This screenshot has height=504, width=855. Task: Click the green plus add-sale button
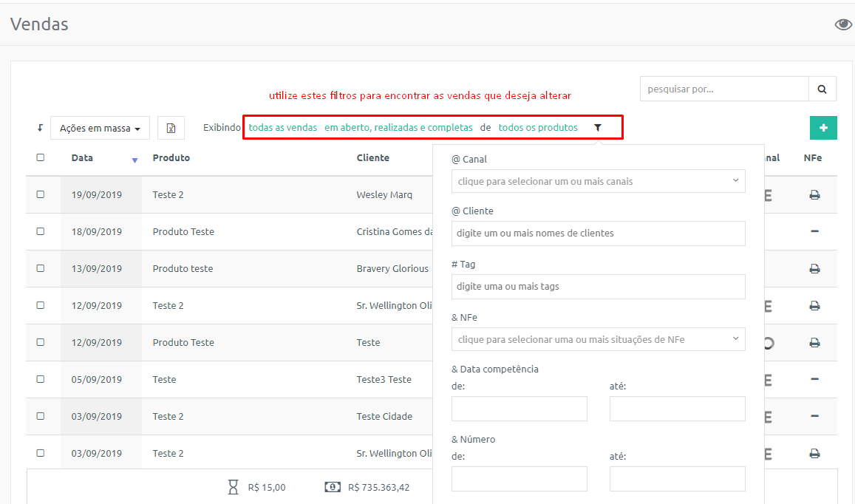pyautogui.click(x=823, y=128)
